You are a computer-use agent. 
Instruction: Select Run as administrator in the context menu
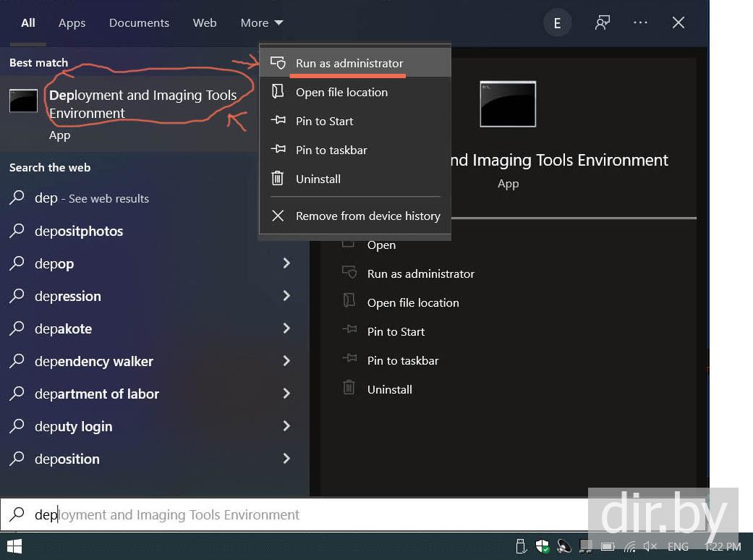click(x=349, y=64)
